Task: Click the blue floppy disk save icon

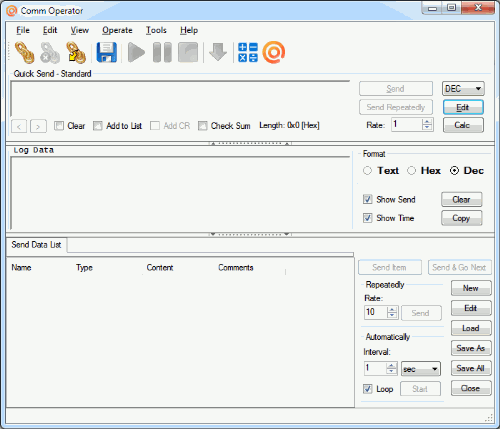Action: tap(107, 52)
